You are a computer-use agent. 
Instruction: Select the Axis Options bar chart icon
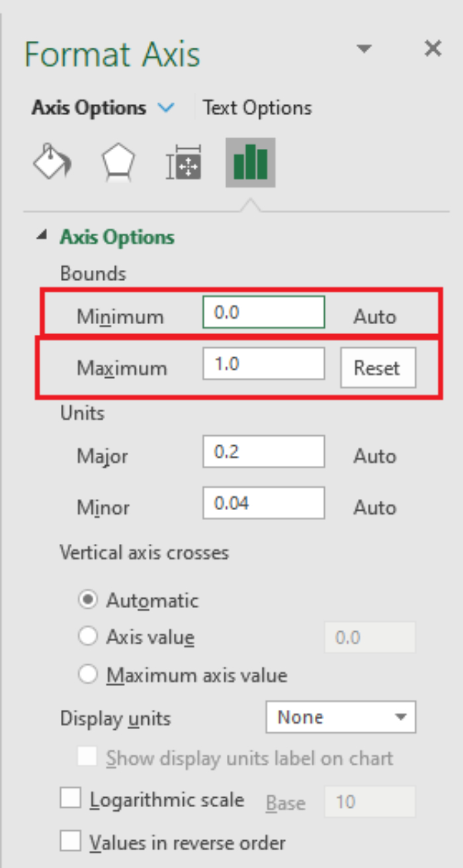coord(250,162)
